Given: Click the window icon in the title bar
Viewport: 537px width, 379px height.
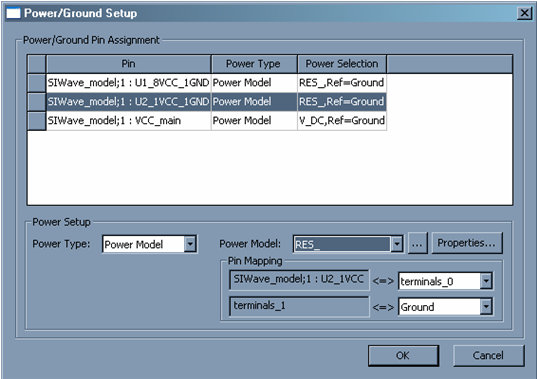Looking at the screenshot, I should (x=13, y=13).
